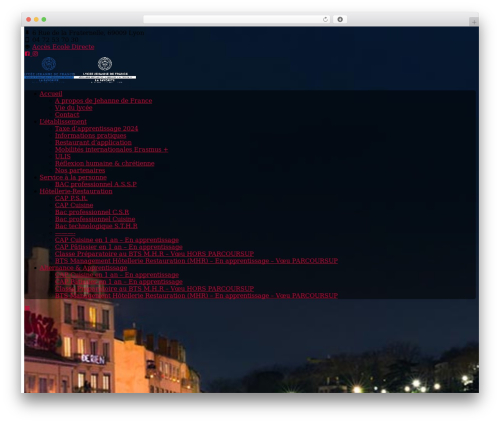This screenshot has height=423, width=500.
Task: Open Bac professionnel C.S.R link
Action: click(x=92, y=212)
